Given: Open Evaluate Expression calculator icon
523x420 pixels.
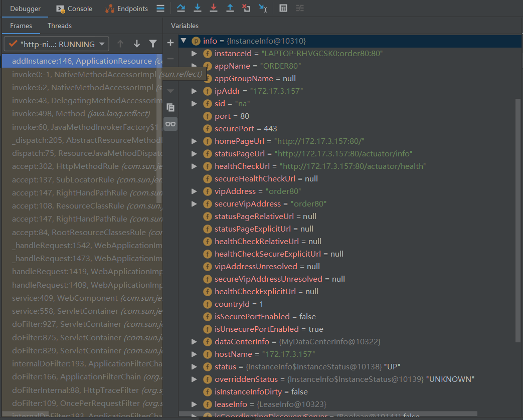Looking at the screenshot, I should [283, 8].
